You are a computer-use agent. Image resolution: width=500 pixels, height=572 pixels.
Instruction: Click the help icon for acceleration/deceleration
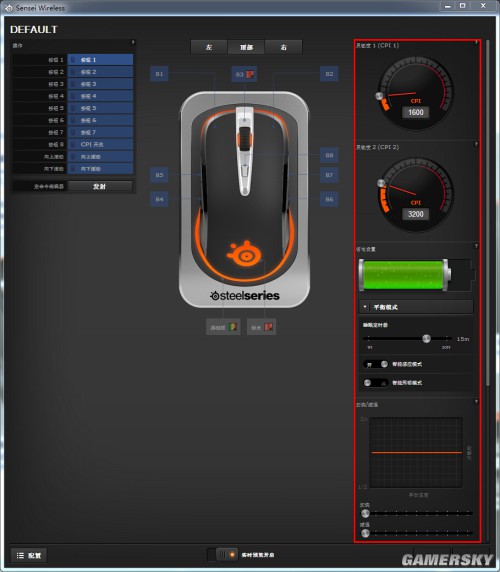point(476,402)
